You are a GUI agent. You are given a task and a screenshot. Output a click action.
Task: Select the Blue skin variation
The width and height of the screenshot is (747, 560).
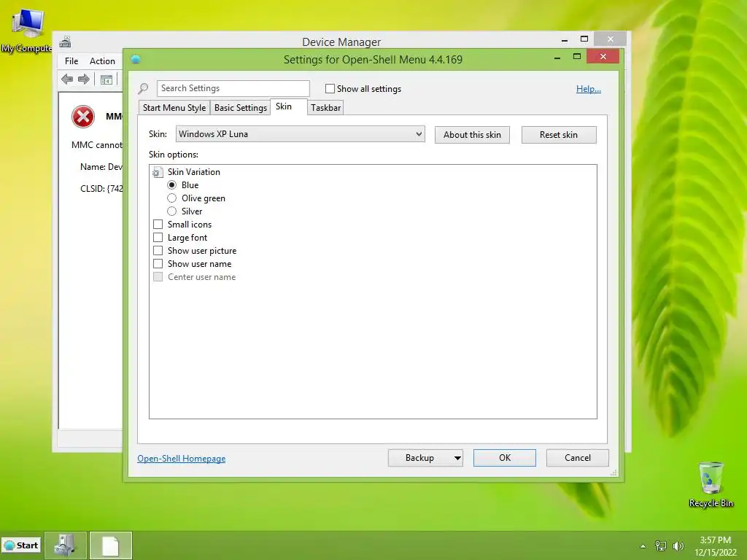(172, 184)
